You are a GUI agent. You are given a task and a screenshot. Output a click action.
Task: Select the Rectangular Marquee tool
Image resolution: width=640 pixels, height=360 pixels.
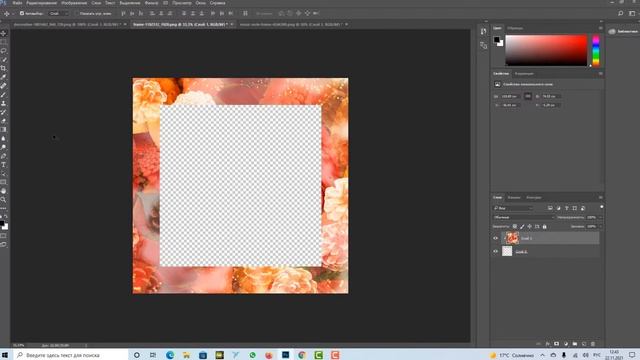pyautogui.click(x=4, y=42)
